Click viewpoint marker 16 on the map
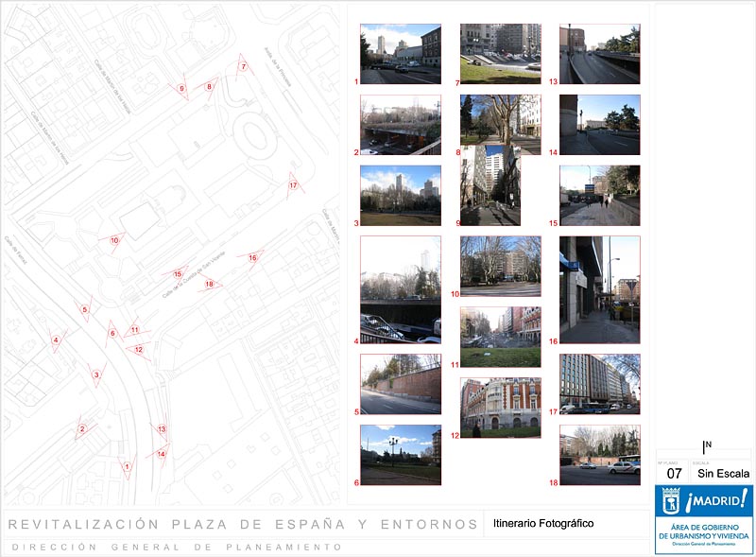This screenshot has height=557, width=756. click(252, 257)
